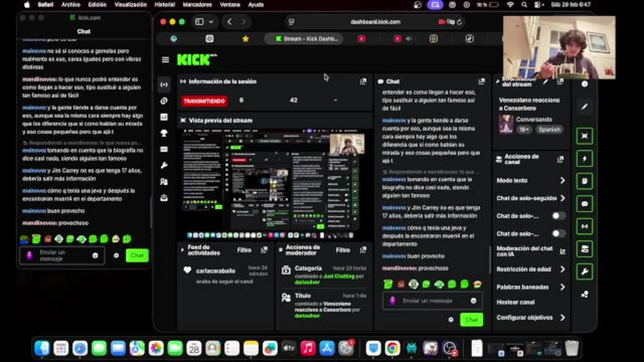Open the trophy achievements sidebar icon
Image resolution: width=644 pixels, height=362 pixels.
164,133
